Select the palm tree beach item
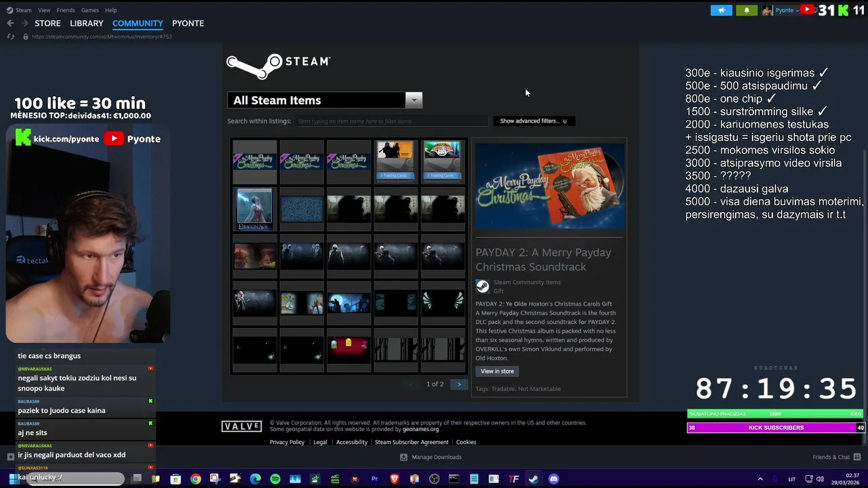The width and height of the screenshot is (868, 488). (x=302, y=303)
